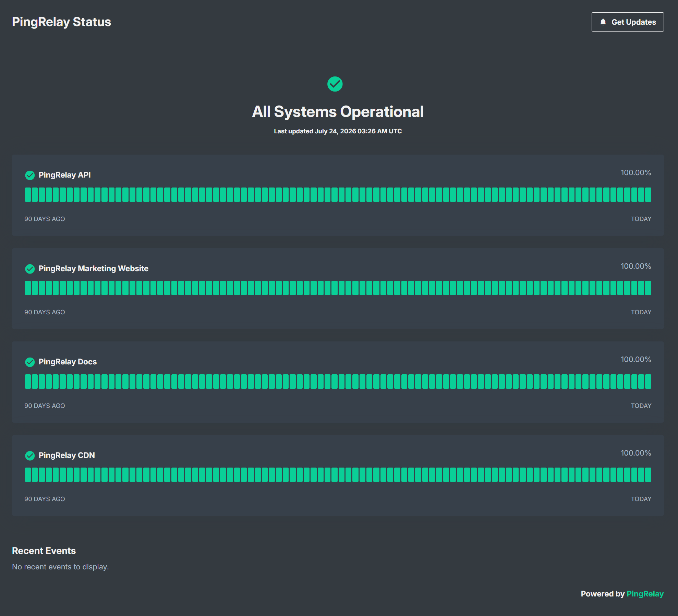This screenshot has width=678, height=616.
Task: Click the first uptime bar of PingRelay API
Action: tap(28, 194)
